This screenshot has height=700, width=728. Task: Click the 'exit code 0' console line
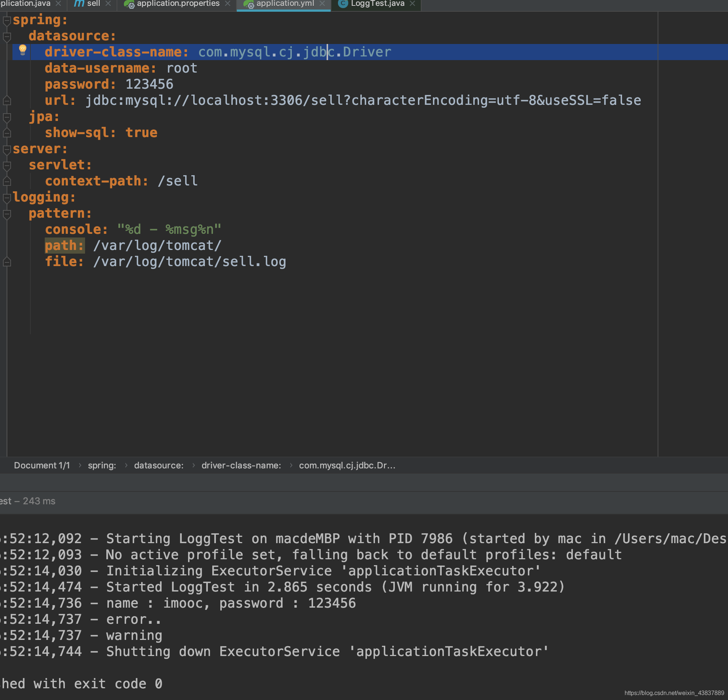pos(81,684)
